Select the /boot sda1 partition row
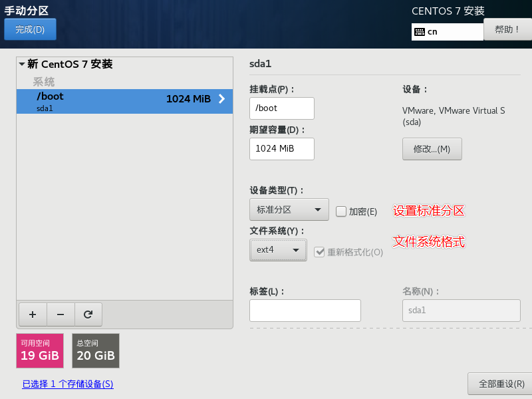532x399 pixels. (124, 102)
